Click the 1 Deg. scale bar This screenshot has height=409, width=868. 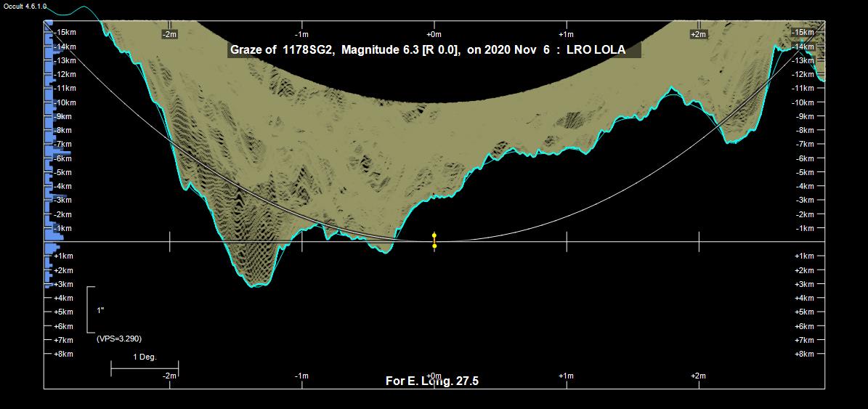tap(144, 369)
